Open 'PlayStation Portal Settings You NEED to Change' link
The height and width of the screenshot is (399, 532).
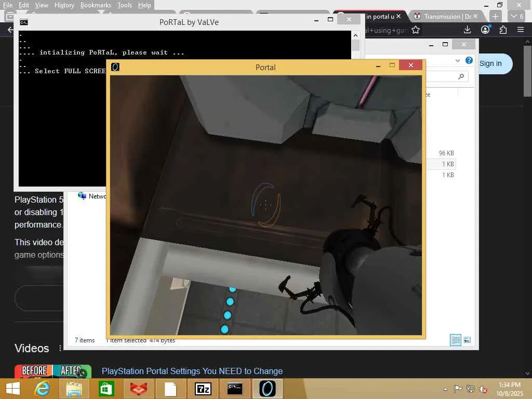[192, 371]
